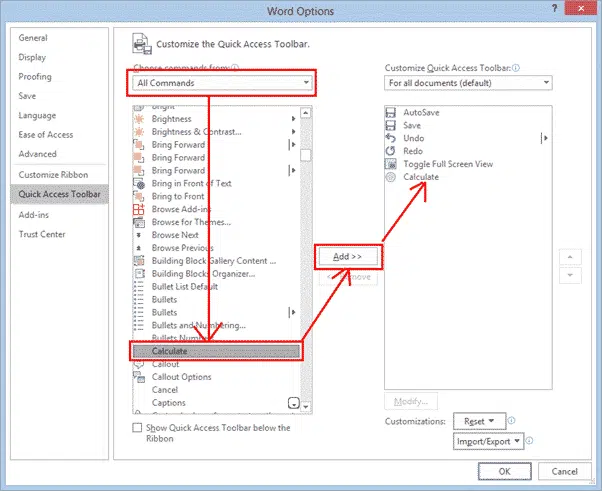Click info icon beside Customize Quick Access Toolbar
This screenshot has width=602, height=491.
coord(516,68)
